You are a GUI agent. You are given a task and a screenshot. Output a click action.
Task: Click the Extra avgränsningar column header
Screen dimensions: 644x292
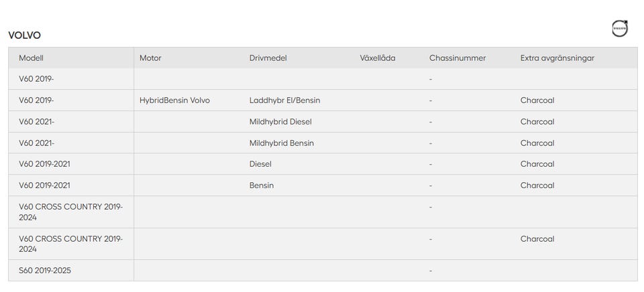coord(557,58)
